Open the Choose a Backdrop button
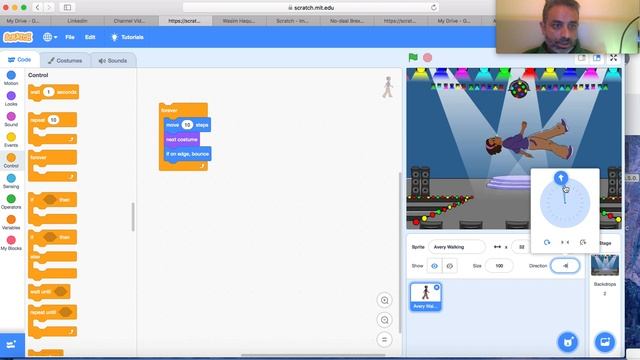640x360 pixels. 605,342
